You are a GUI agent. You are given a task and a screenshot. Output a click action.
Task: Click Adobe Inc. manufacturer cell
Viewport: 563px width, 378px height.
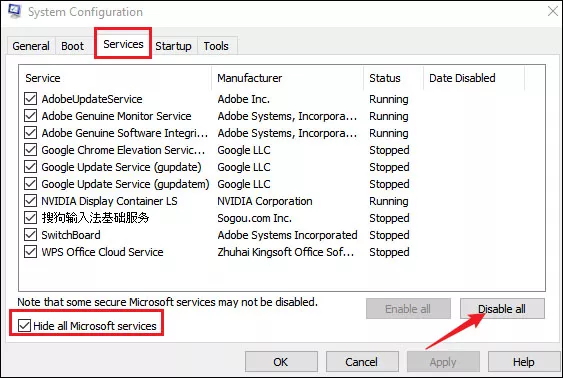[x=243, y=99]
